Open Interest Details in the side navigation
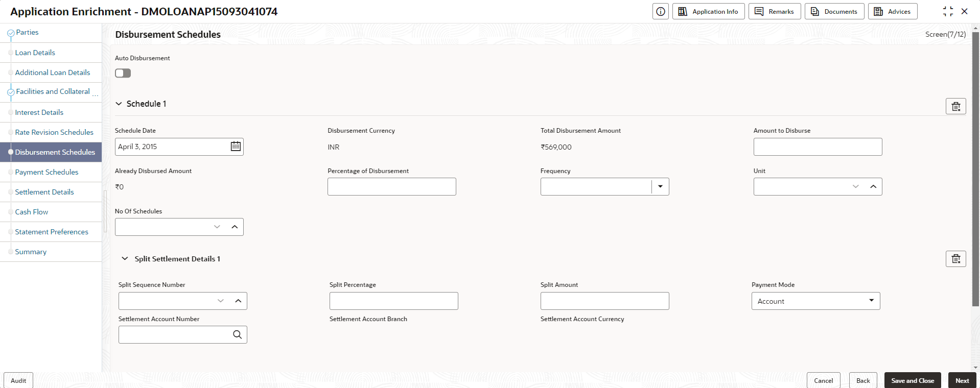 tap(39, 112)
